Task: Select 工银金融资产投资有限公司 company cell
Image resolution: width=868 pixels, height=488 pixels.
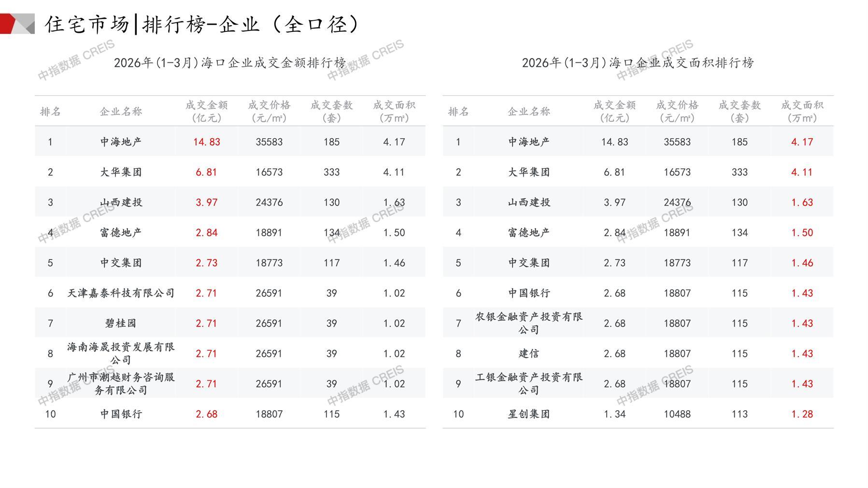Action: (x=529, y=384)
